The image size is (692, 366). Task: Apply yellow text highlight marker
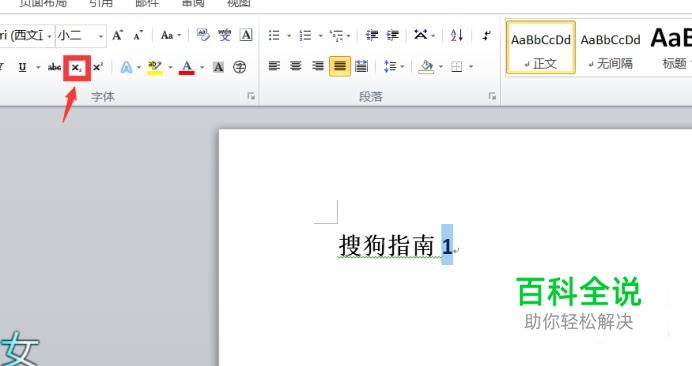click(x=155, y=68)
